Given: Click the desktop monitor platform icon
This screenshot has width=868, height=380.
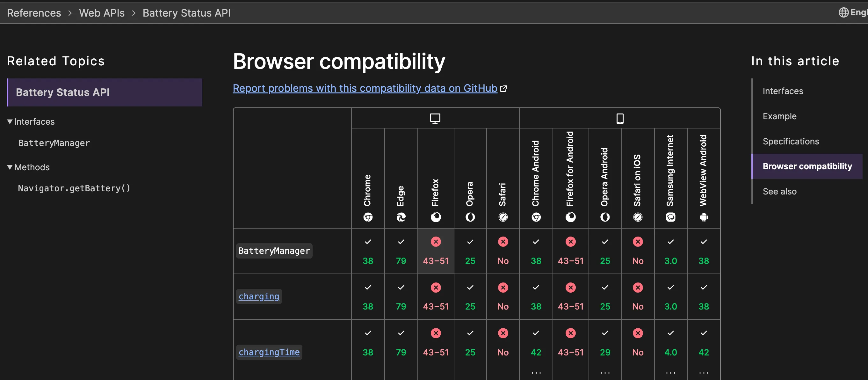Looking at the screenshot, I should click(x=435, y=118).
